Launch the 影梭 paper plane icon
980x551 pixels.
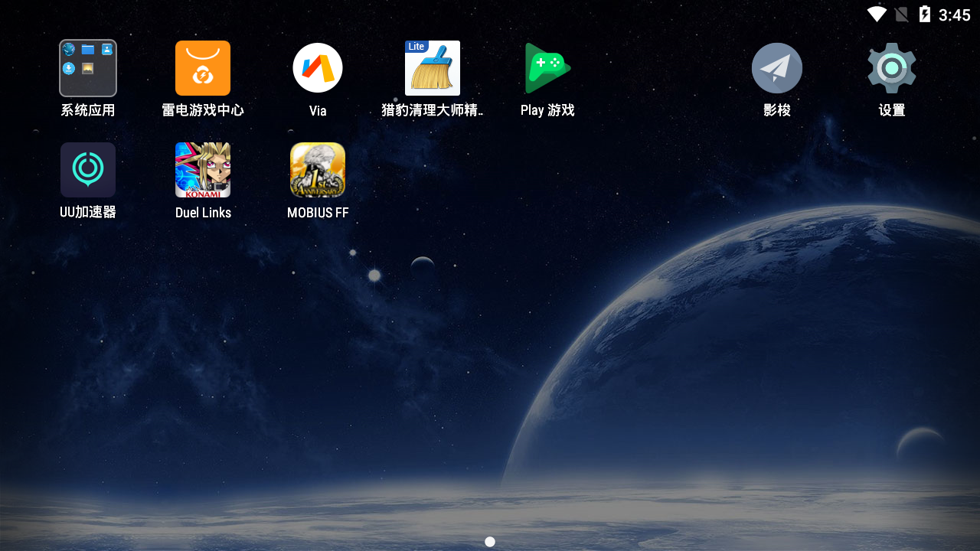(x=777, y=68)
